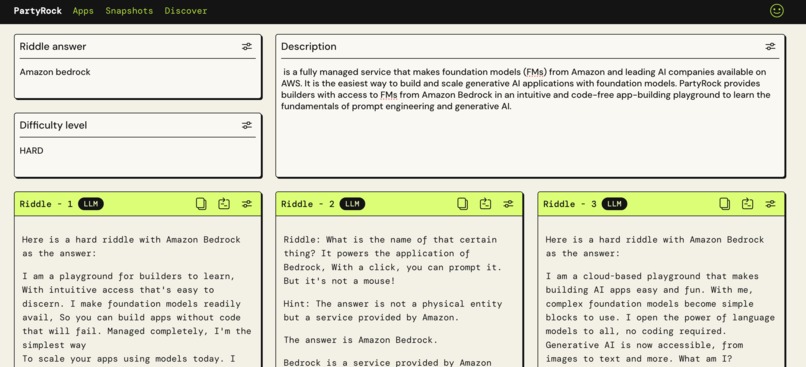Click inside the Description text area

(x=530, y=118)
